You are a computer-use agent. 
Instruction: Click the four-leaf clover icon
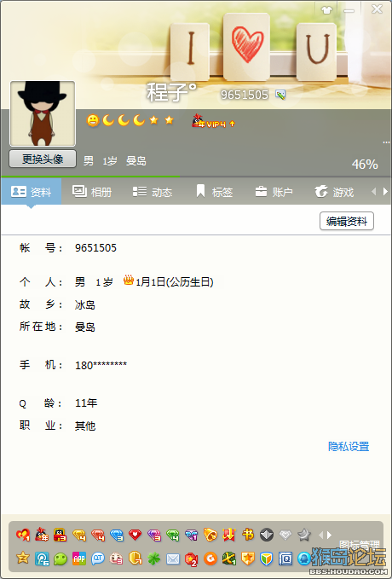coord(154,559)
